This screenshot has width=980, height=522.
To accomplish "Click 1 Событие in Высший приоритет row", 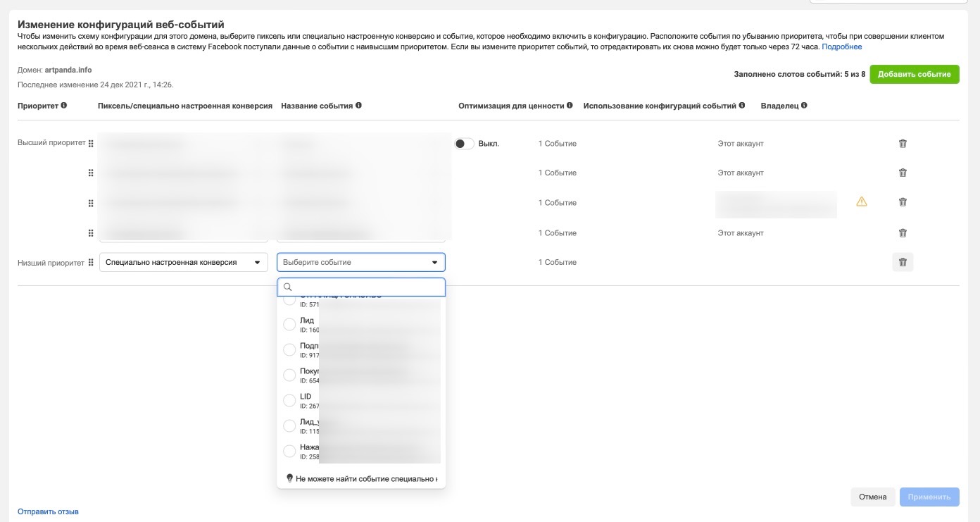I will (558, 143).
